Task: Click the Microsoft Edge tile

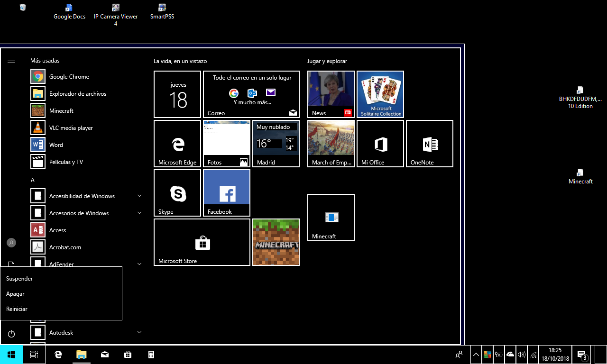Action: [x=177, y=144]
